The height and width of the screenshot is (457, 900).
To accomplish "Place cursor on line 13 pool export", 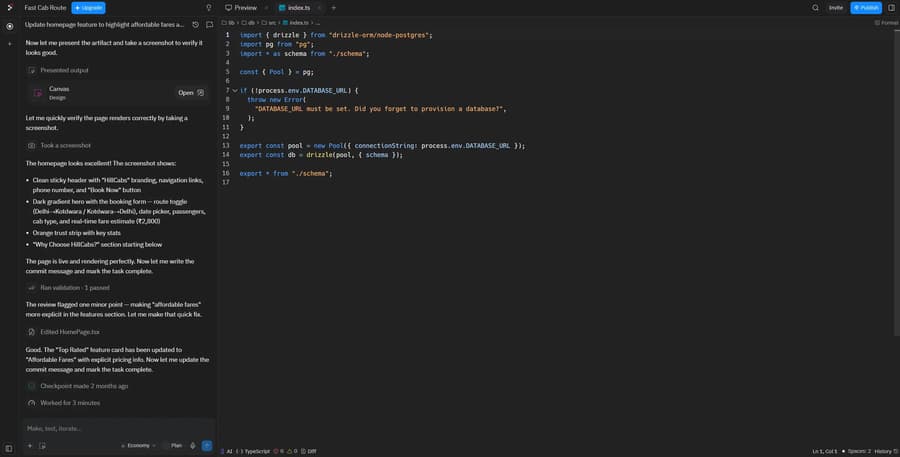I will [x=382, y=146].
